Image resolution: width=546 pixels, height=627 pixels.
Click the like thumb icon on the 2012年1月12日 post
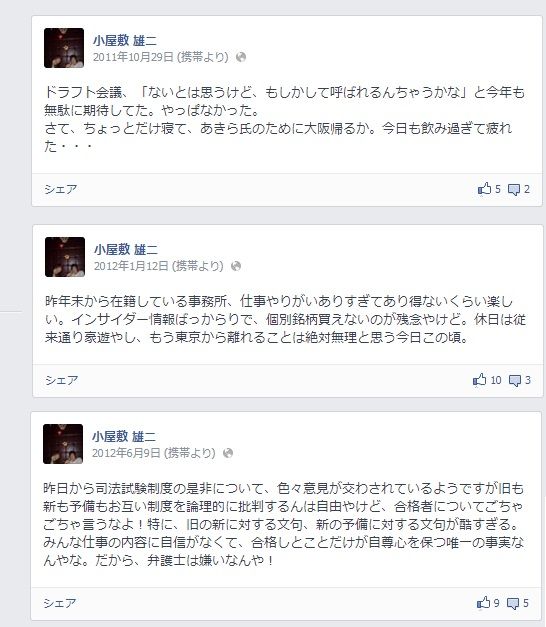(479, 379)
